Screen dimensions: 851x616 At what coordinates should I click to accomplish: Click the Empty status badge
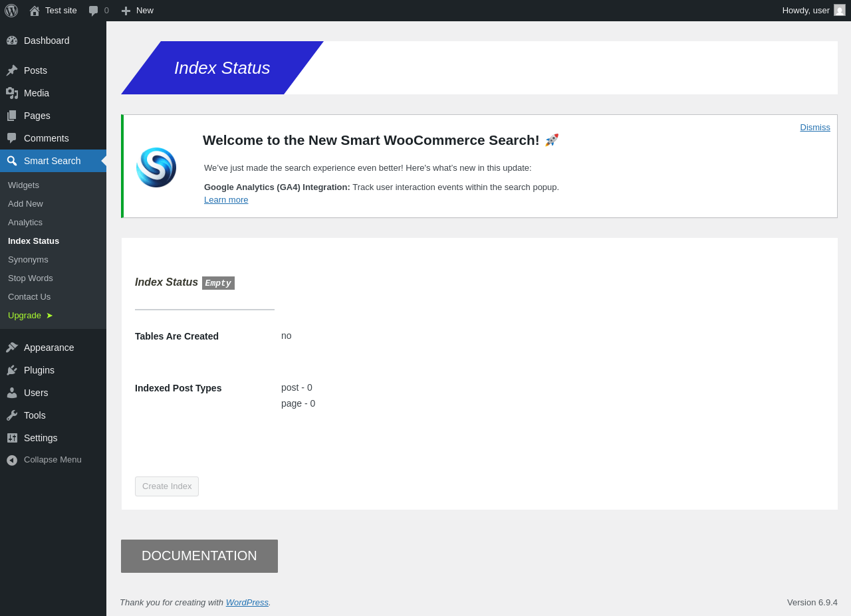tap(218, 283)
